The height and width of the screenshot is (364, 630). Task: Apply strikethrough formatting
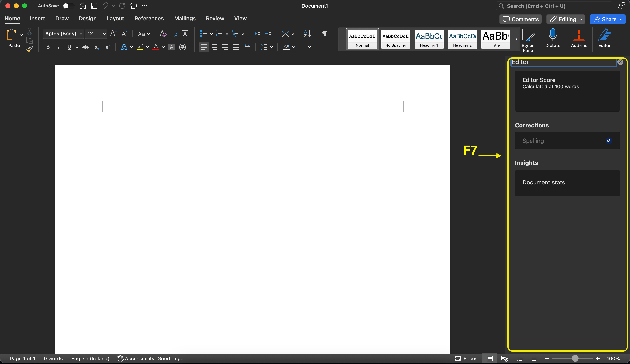click(x=85, y=47)
